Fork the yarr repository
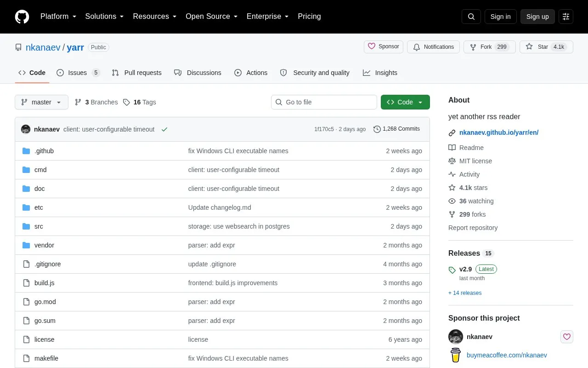This screenshot has height=368, width=588. coord(489,47)
